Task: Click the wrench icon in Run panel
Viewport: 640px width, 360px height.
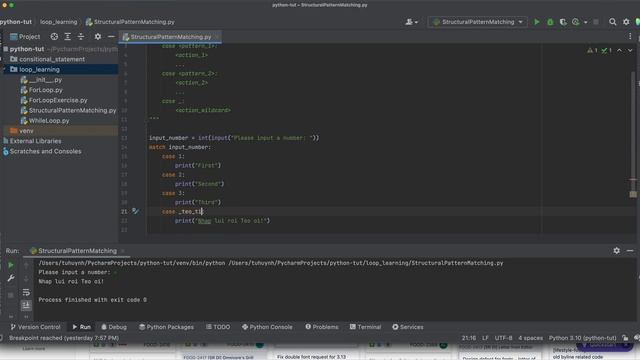Action: click(x=11, y=278)
